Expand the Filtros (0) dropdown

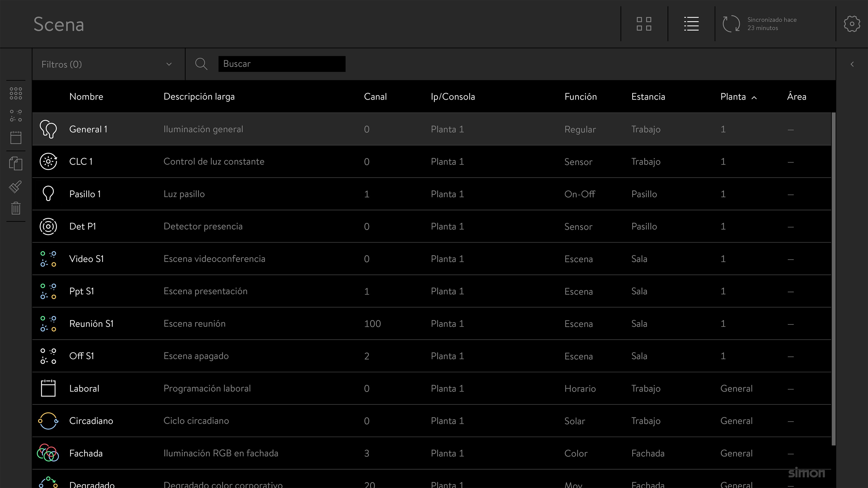coord(108,64)
